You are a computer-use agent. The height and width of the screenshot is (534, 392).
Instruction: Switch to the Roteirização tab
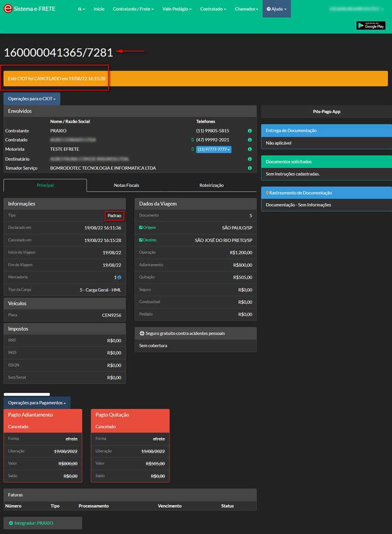(212, 185)
